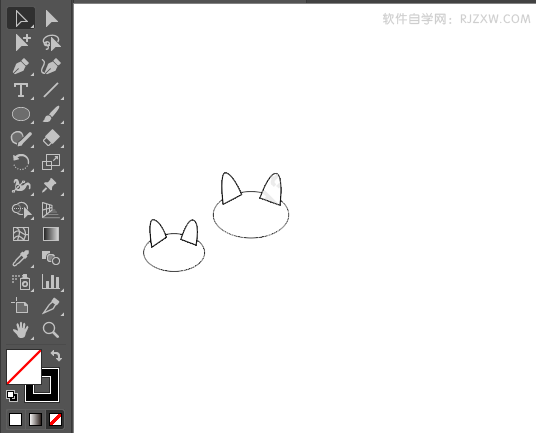
Task: Select the Zoom magnifier tool
Action: pyautogui.click(x=51, y=330)
